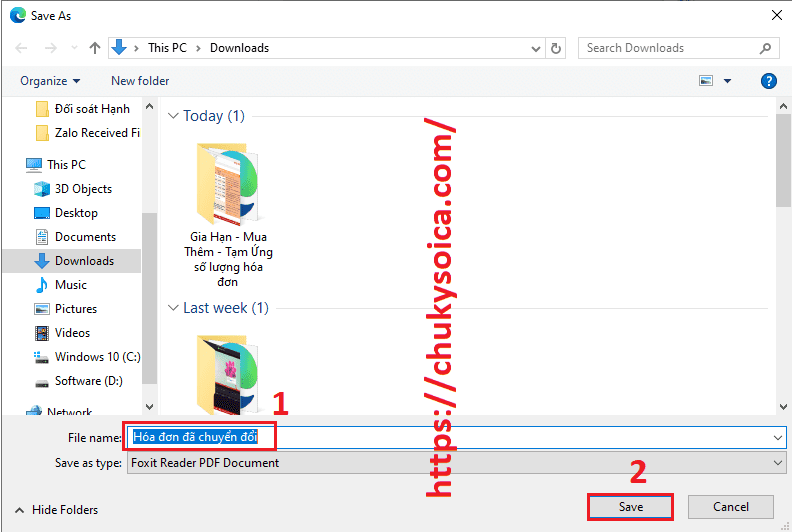Close the Save As dialog
The width and height of the screenshot is (792, 532).
tap(777, 15)
